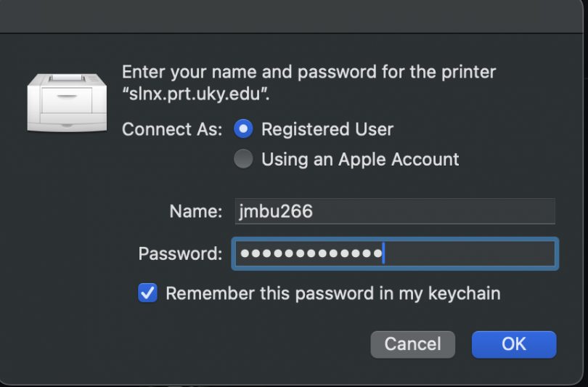588x387 pixels.
Task: Click the empty area right of the password dots
Action: (469, 253)
